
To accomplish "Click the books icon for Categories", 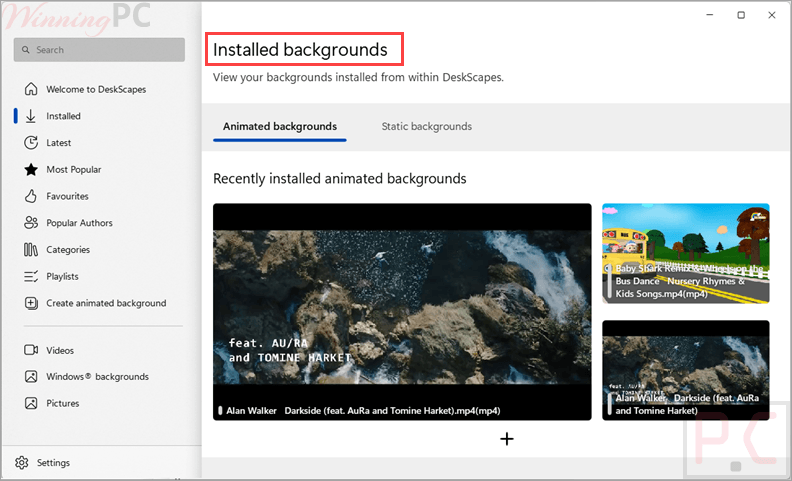I will coord(31,250).
